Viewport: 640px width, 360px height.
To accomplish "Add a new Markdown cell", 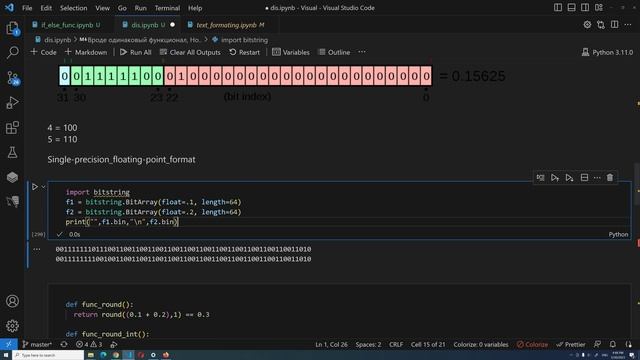I will click(86, 52).
